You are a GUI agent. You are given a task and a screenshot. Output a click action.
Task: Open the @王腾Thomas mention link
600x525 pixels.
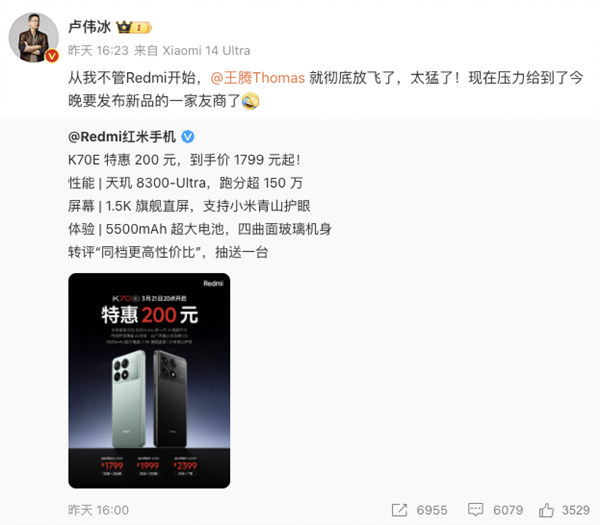(258, 78)
